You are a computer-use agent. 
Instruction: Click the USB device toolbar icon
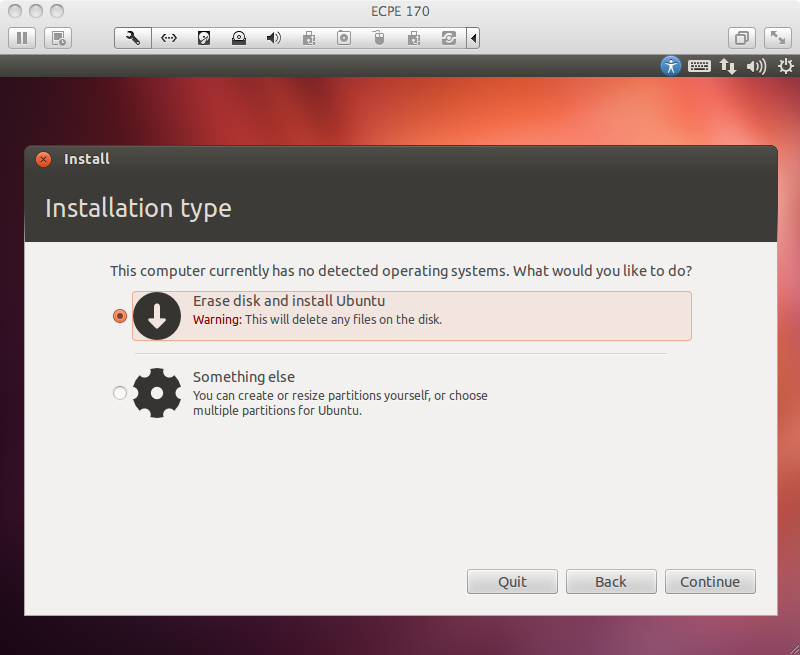[x=379, y=37]
